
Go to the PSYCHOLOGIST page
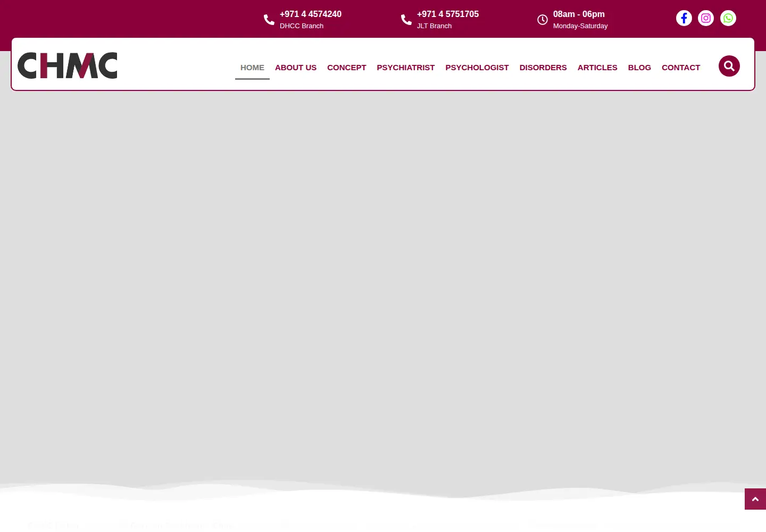(477, 68)
